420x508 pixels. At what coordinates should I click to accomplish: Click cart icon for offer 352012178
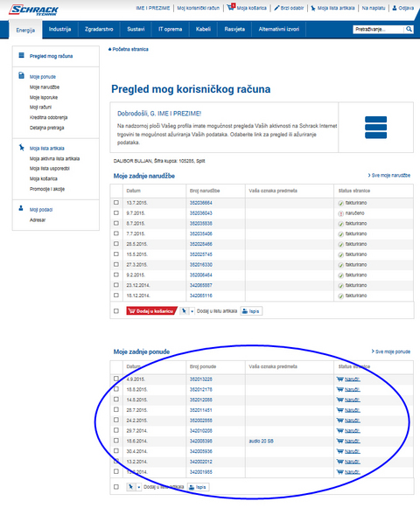[339, 389]
